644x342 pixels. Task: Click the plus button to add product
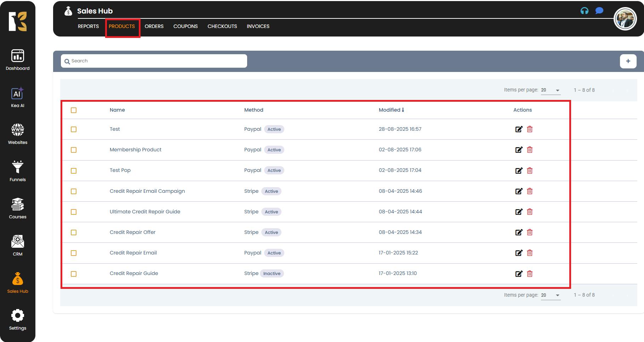tap(628, 61)
